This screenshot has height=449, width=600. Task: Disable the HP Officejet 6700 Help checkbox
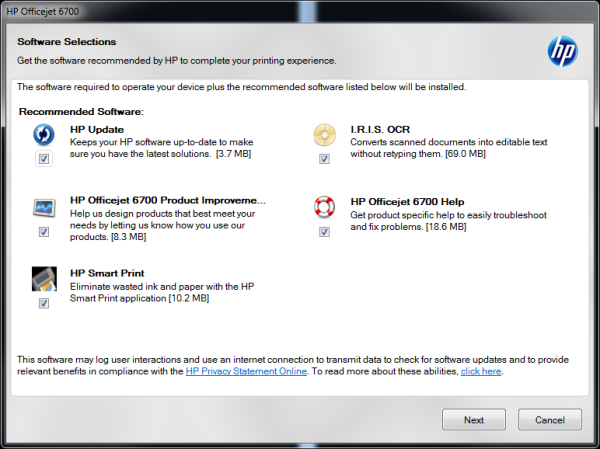click(x=324, y=231)
